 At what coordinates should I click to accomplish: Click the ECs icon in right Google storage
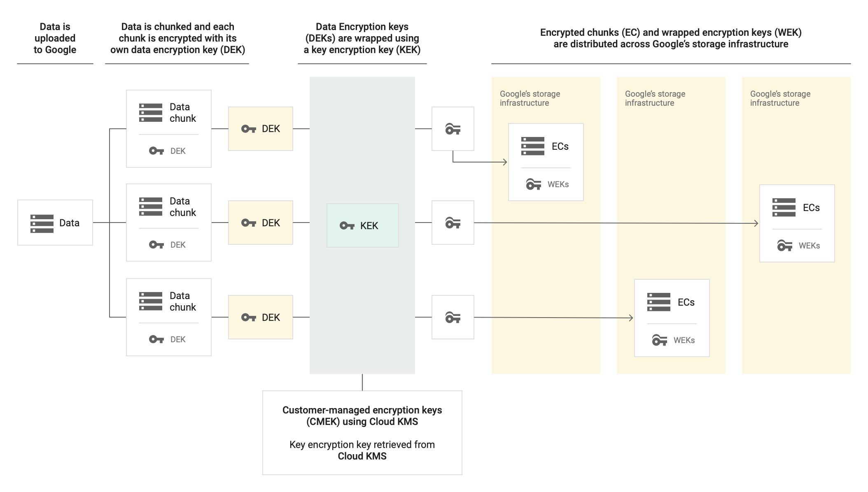coord(782,207)
